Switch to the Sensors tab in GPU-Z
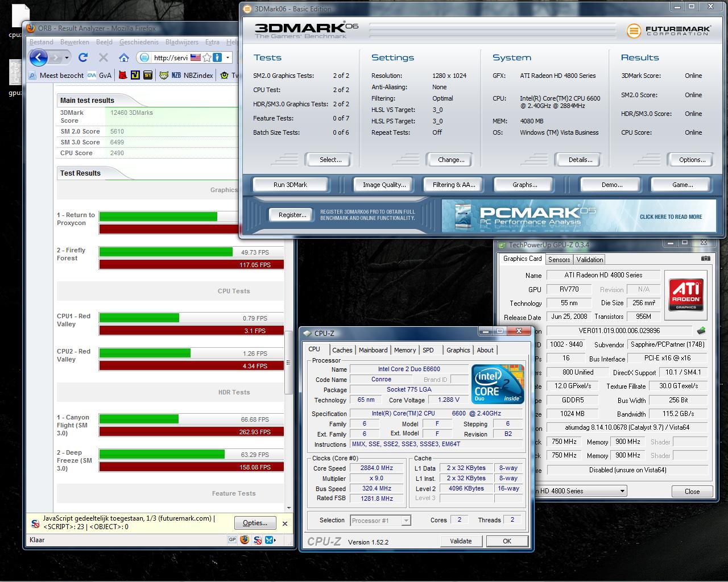The width and height of the screenshot is (728, 582). pyautogui.click(x=559, y=259)
